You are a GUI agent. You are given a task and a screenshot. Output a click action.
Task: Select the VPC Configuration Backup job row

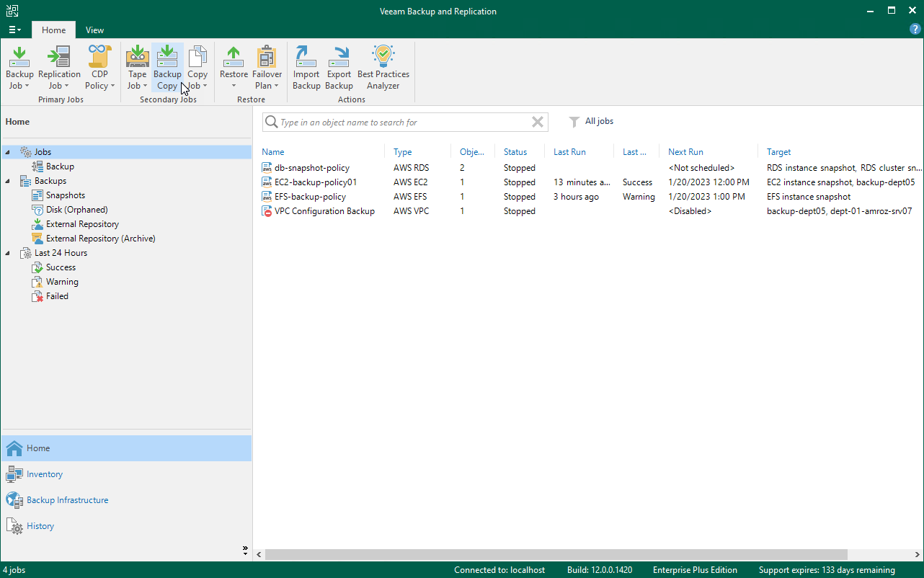coord(591,211)
